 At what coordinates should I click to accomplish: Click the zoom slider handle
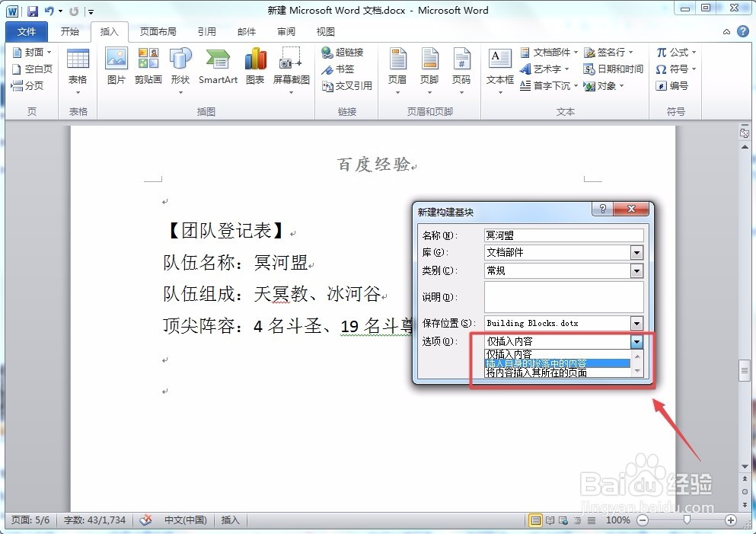coord(687,520)
